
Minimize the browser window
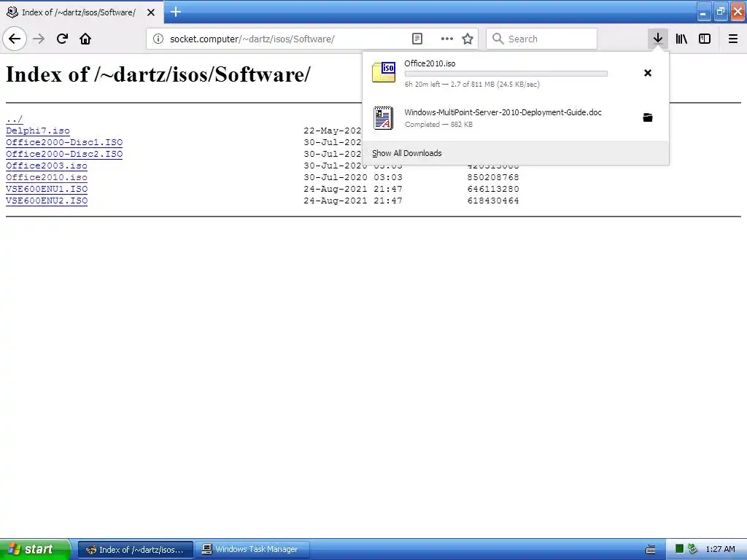704,12
